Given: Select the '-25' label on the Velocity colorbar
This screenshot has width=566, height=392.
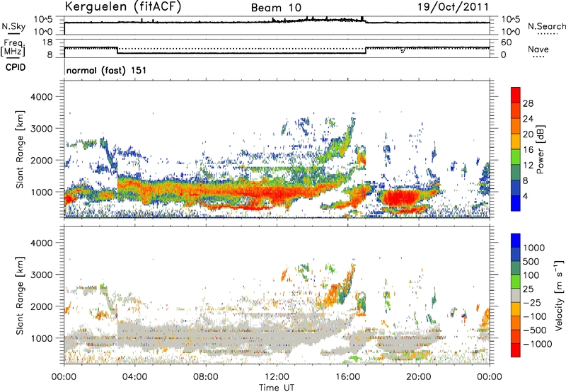Looking at the screenshot, I should pos(532,302).
